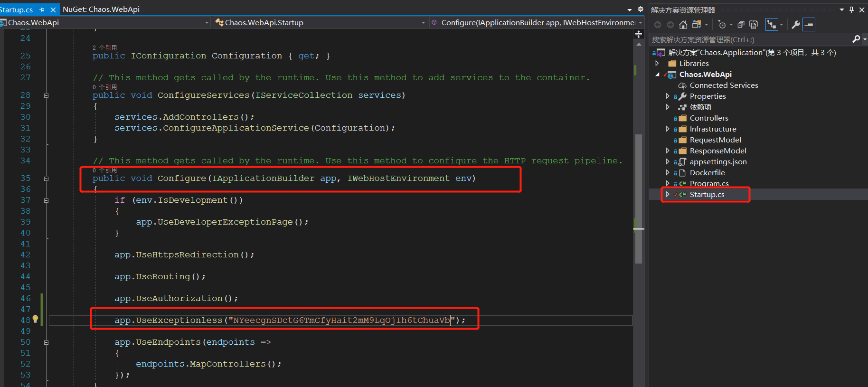Open Properties wrench icon in Solution Explorer toolbar
The image size is (868, 387).
click(796, 25)
